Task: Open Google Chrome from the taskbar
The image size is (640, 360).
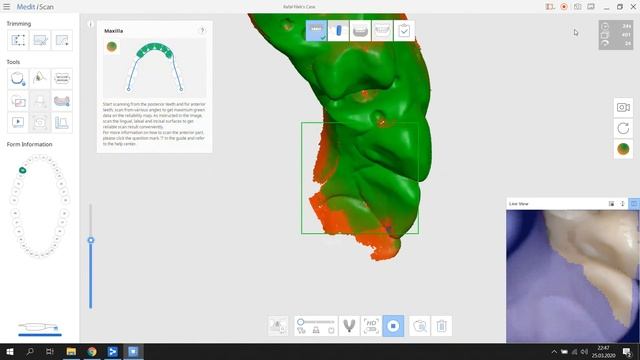Action: click(92, 351)
